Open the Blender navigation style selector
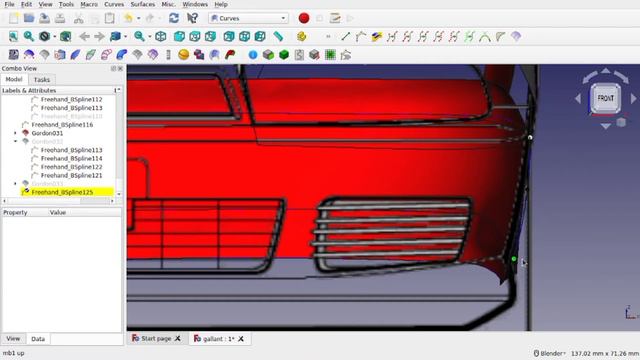This screenshot has width=640, height=360. pos(550,353)
